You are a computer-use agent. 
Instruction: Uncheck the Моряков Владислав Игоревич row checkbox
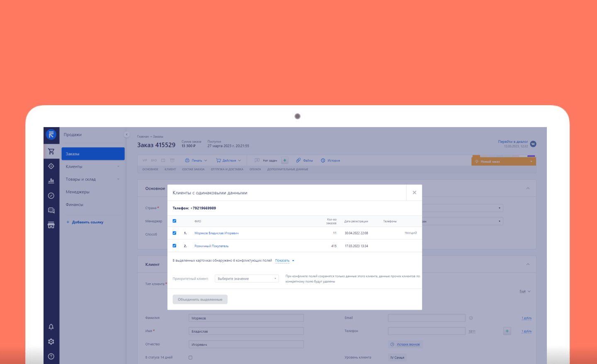(174, 233)
